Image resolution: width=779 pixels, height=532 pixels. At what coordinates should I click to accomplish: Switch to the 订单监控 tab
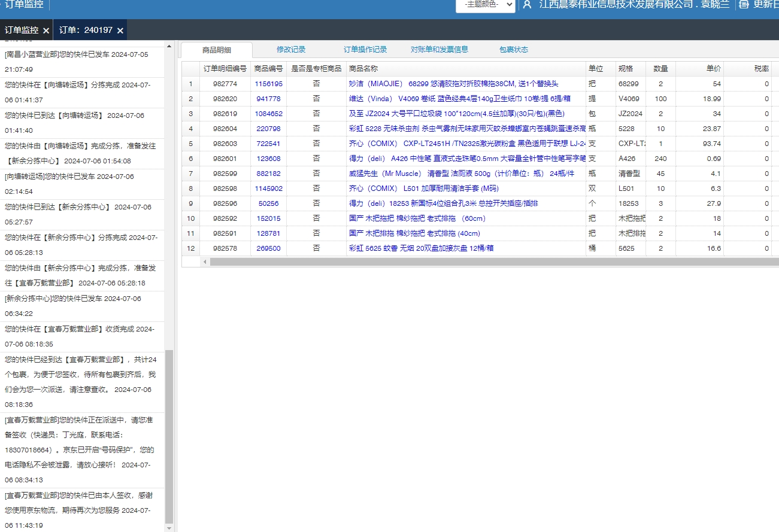click(x=22, y=31)
